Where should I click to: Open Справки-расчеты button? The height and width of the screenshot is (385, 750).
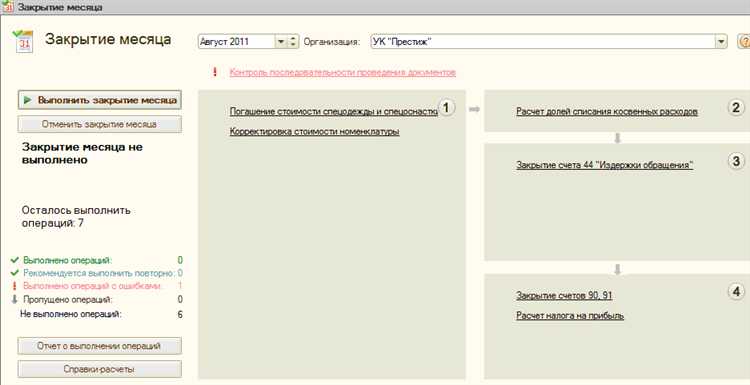tap(99, 369)
